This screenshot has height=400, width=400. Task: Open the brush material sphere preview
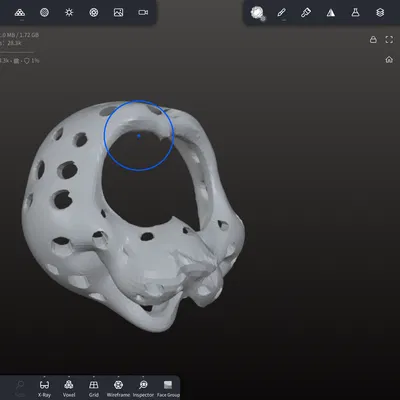pyautogui.click(x=257, y=13)
